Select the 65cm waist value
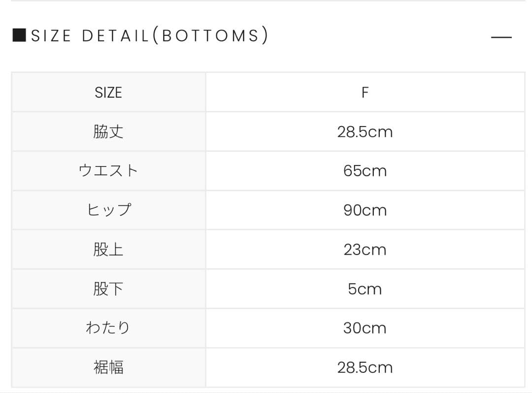 (x=365, y=171)
